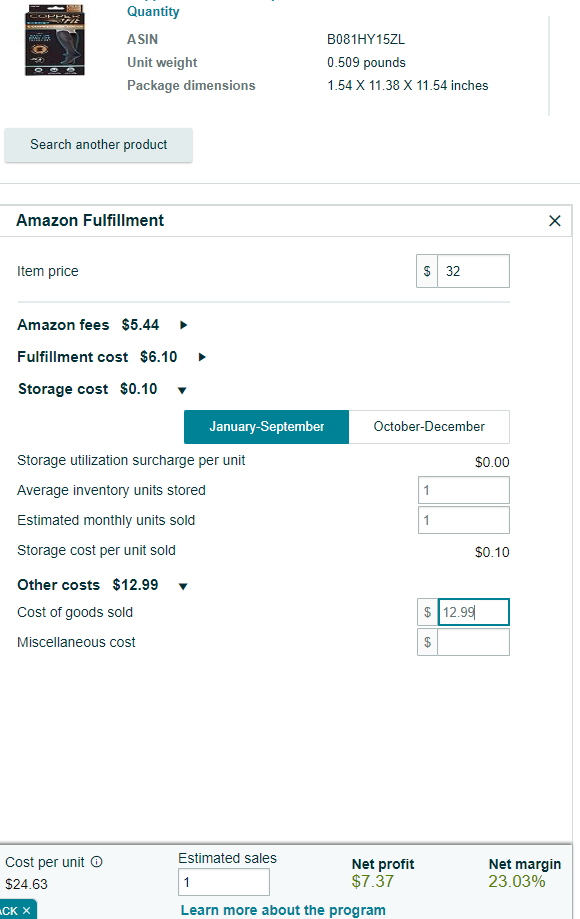Click the Estimated monthly units sold field
580x919 pixels.
(x=463, y=520)
